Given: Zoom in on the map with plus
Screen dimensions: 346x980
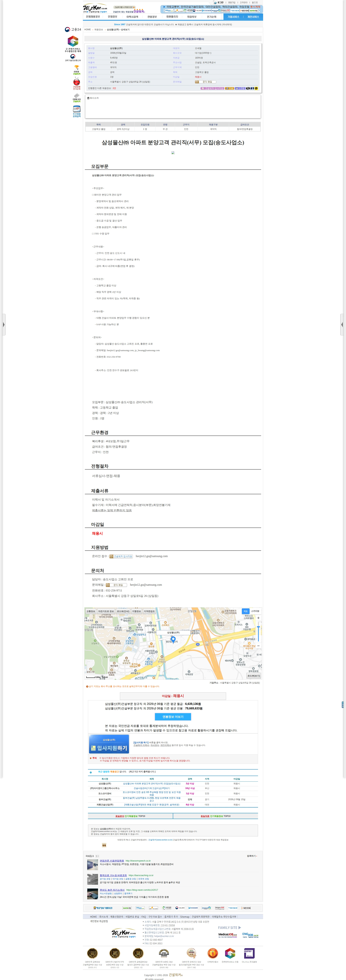Looking at the screenshot, I should (x=258, y=618).
